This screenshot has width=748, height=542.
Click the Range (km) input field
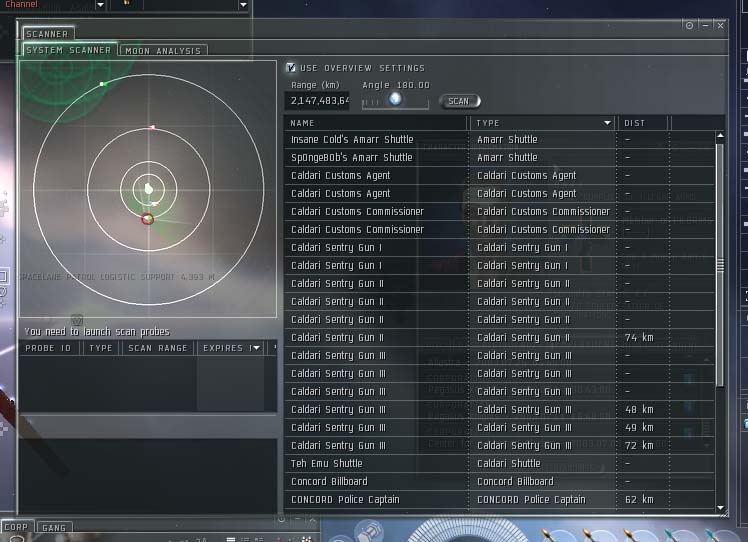320,100
